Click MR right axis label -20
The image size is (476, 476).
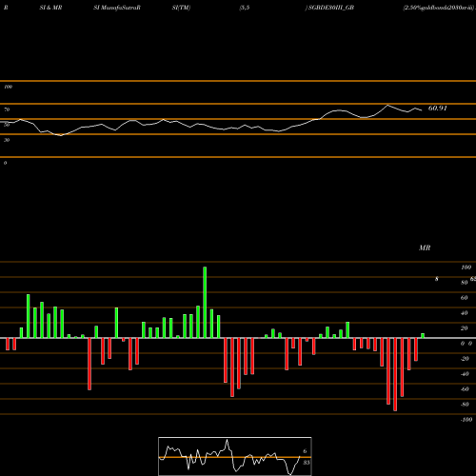(x=465, y=359)
